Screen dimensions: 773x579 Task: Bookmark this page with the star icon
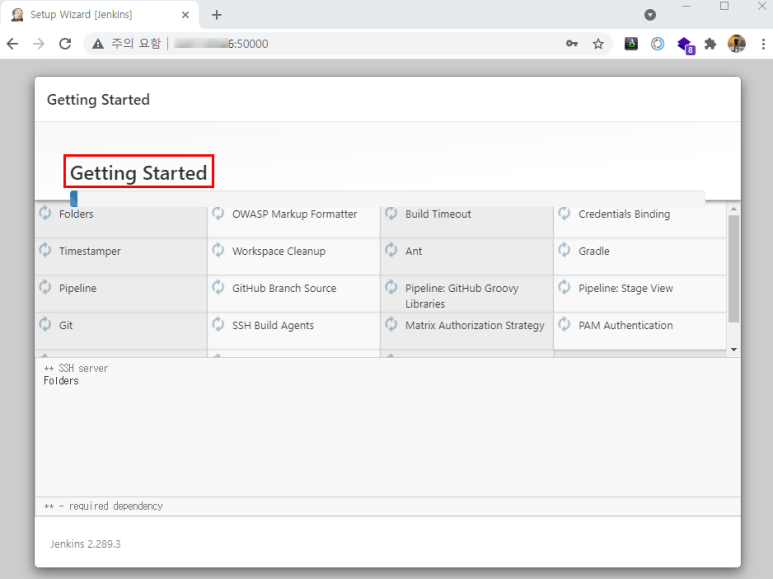[598, 44]
